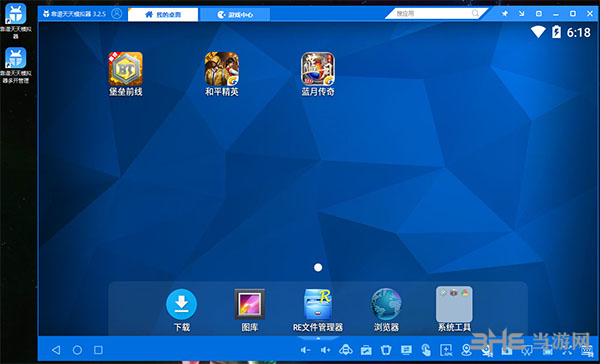Click the location pin icon
Image resolution: width=600 pixels, height=364 pixels.
(x=466, y=350)
